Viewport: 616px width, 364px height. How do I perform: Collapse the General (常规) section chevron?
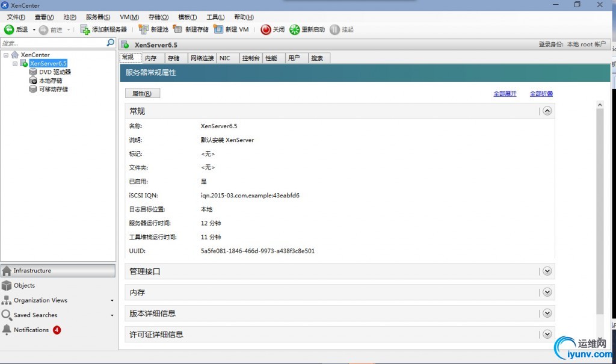point(547,111)
